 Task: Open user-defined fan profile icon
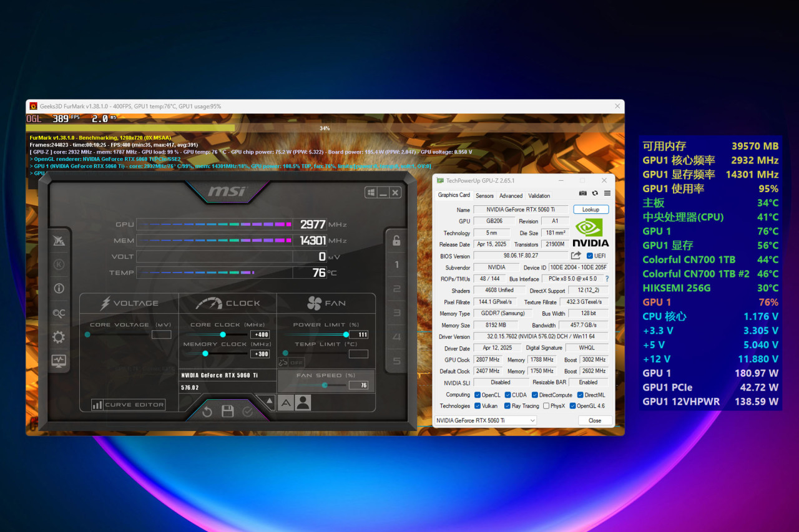click(303, 403)
